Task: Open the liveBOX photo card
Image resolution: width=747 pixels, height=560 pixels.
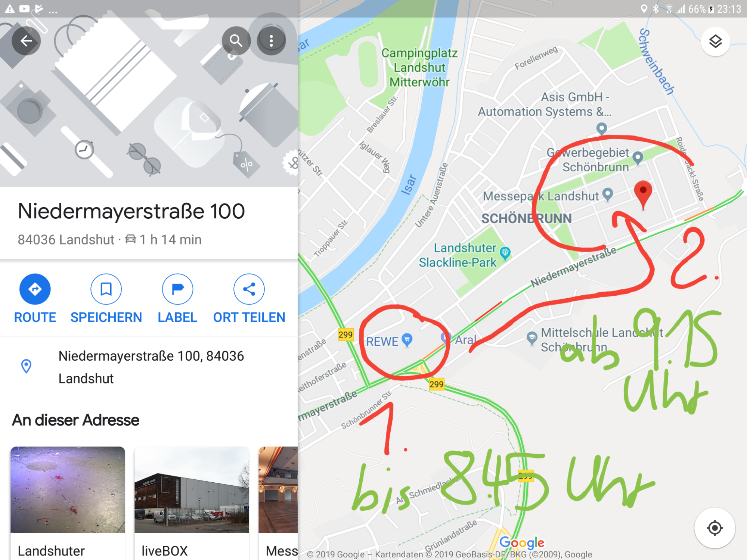Action: [x=192, y=503]
